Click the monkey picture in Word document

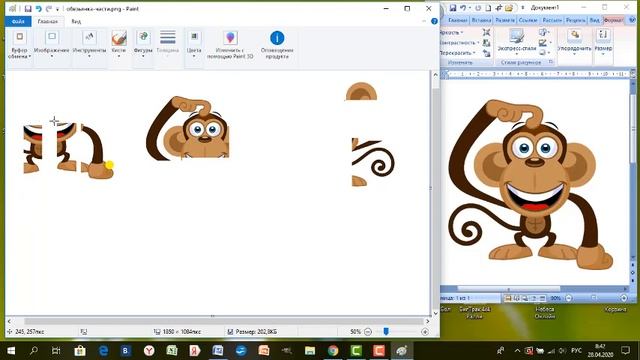click(x=530, y=184)
